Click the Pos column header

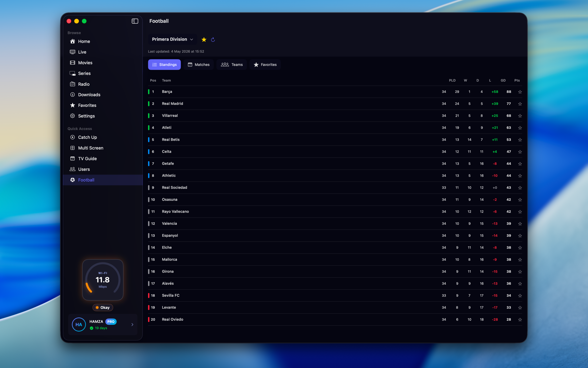point(153,81)
